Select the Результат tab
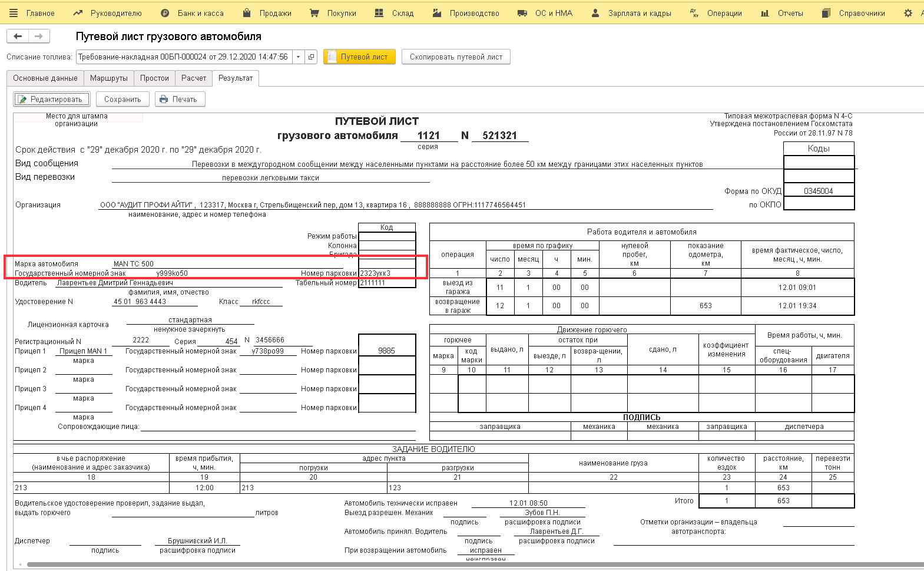 (236, 78)
